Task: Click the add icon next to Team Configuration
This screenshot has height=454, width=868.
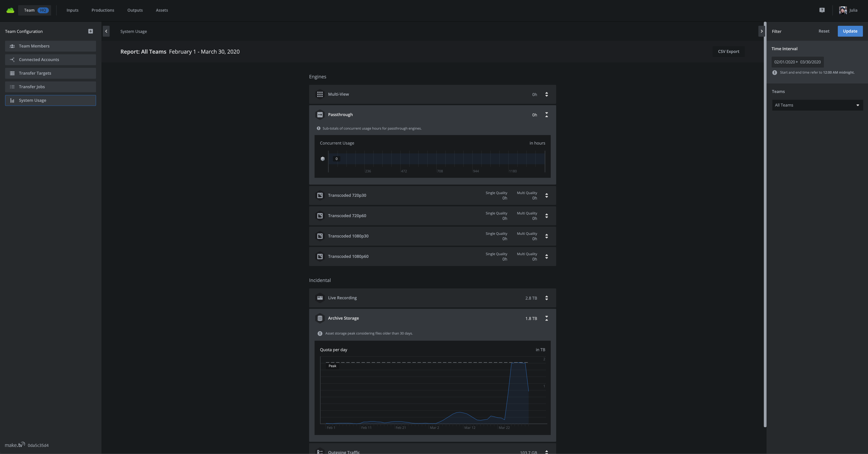Action: pyautogui.click(x=90, y=31)
